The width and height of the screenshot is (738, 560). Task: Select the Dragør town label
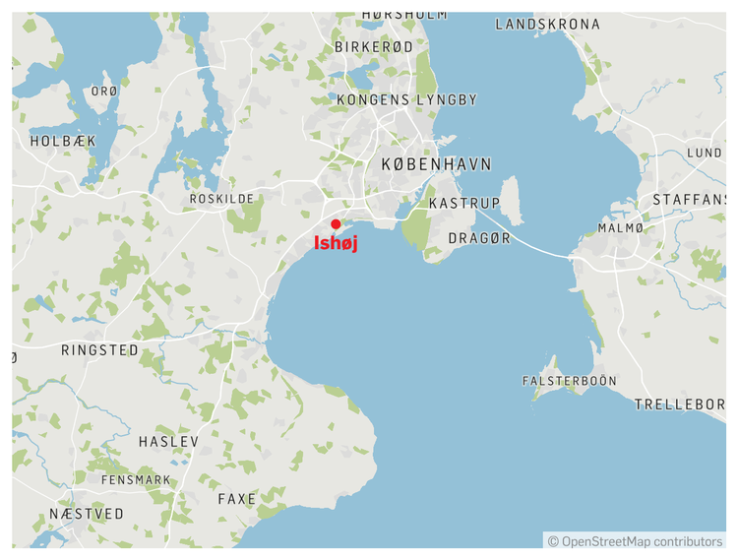coord(479,238)
